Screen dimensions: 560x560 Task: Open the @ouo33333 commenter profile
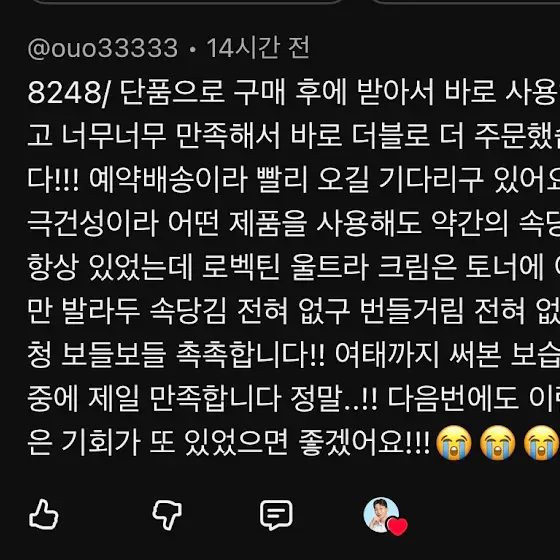[x=103, y=48]
